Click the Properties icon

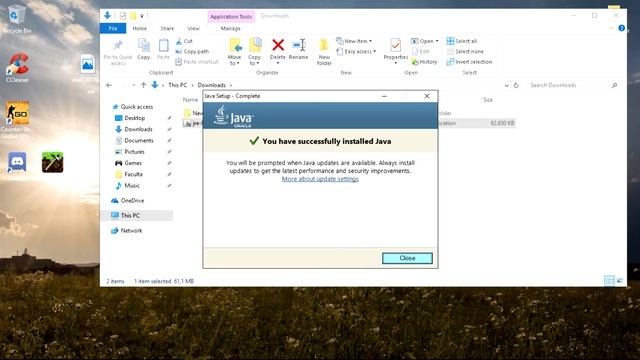pos(396,45)
